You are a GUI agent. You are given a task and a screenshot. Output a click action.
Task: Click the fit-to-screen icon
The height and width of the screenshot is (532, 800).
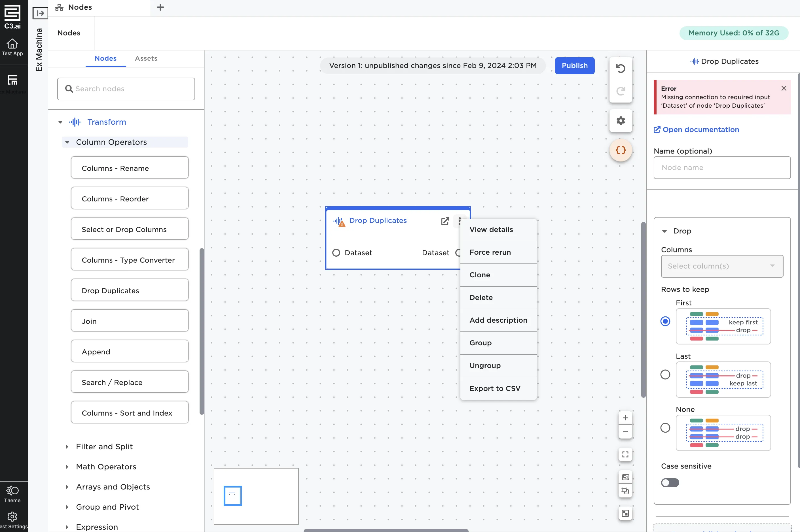[625, 454]
